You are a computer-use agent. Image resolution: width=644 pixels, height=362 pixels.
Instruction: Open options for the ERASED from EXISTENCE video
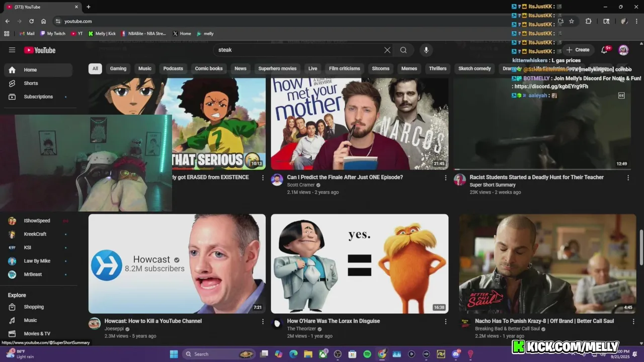[263, 177]
